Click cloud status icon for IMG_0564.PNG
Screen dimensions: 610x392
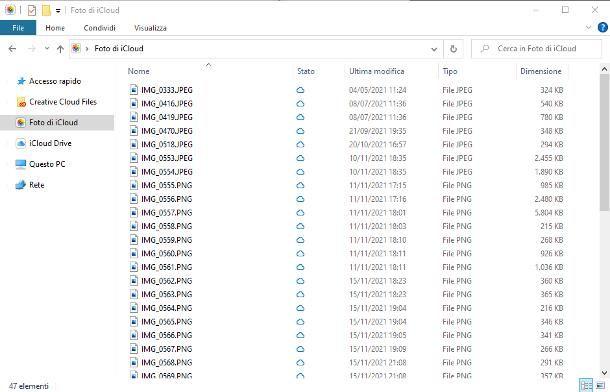300,308
